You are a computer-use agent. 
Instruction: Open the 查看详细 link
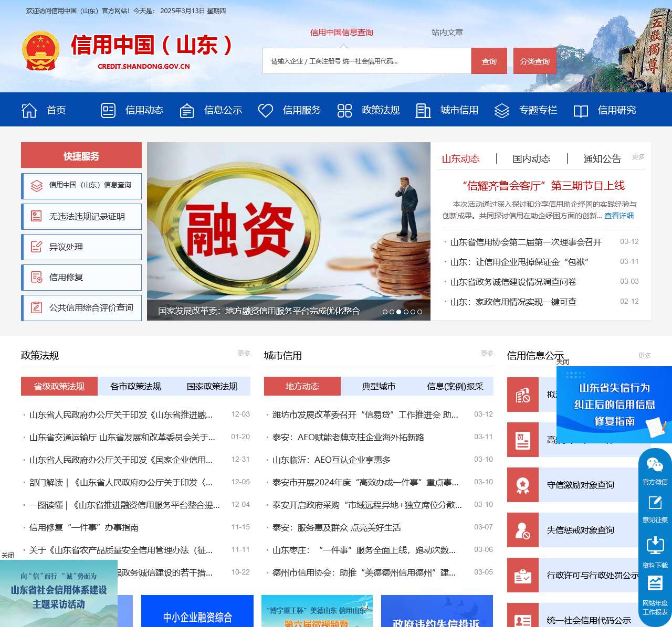(x=619, y=216)
